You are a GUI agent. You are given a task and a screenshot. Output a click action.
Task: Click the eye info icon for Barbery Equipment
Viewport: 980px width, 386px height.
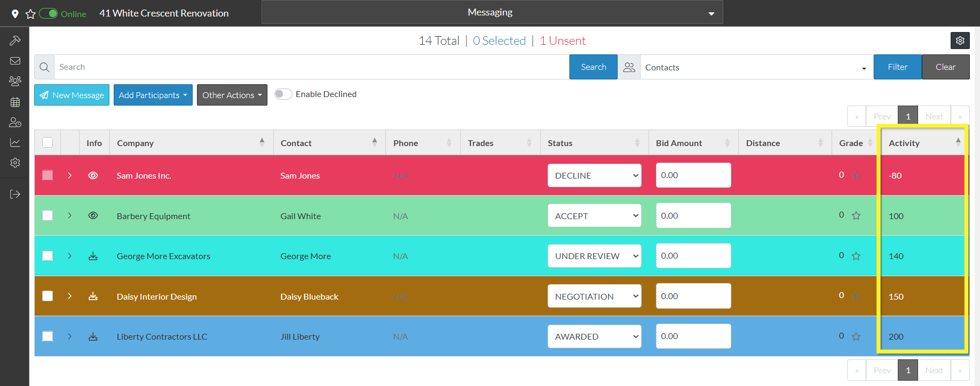pyautogui.click(x=93, y=216)
